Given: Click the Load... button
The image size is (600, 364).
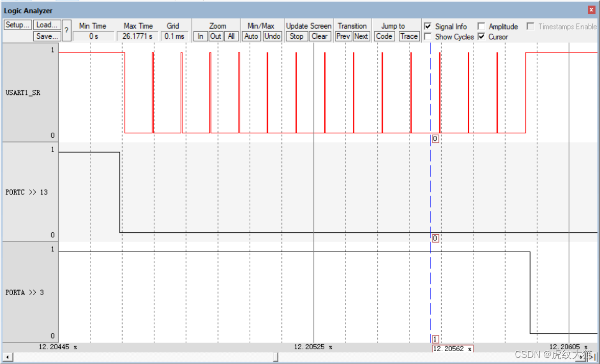Looking at the screenshot, I should pyautogui.click(x=47, y=25).
